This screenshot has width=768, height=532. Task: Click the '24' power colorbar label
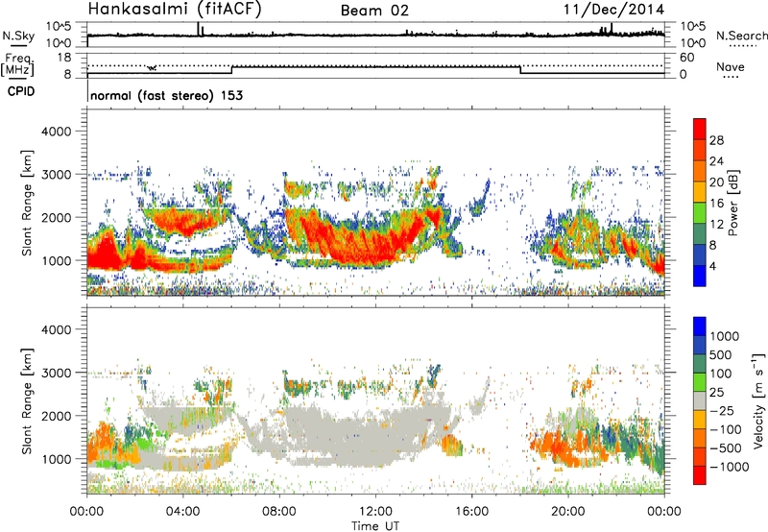716,161
